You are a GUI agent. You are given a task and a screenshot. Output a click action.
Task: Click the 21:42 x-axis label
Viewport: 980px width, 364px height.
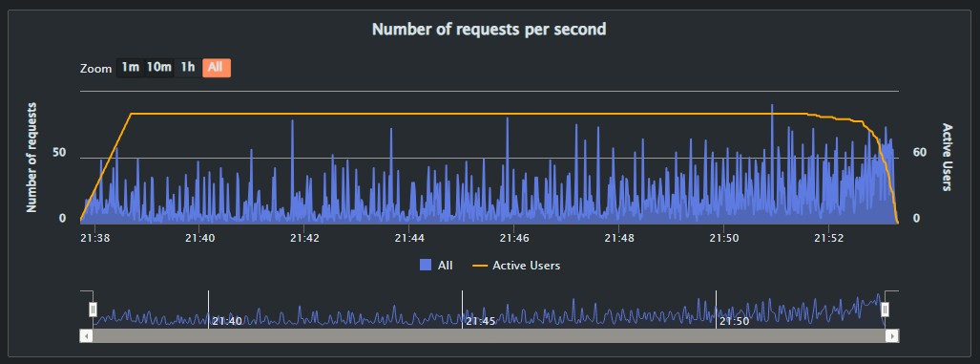305,238
